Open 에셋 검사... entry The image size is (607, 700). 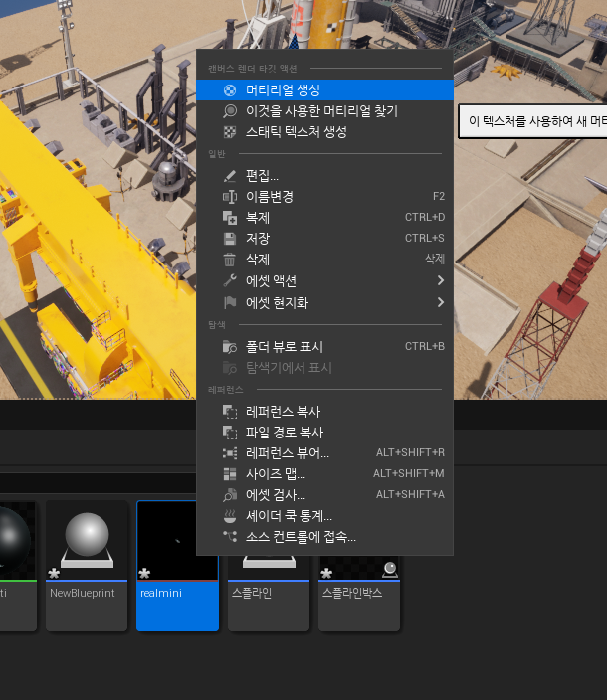[324, 495]
